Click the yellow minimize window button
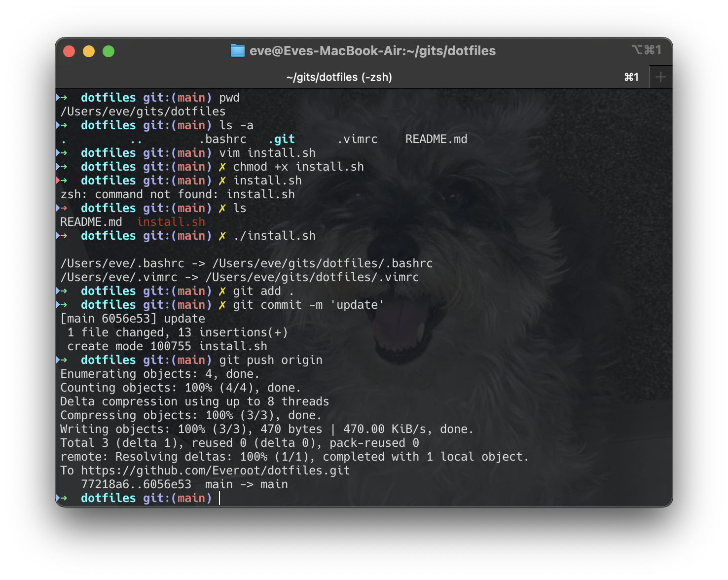 point(89,51)
